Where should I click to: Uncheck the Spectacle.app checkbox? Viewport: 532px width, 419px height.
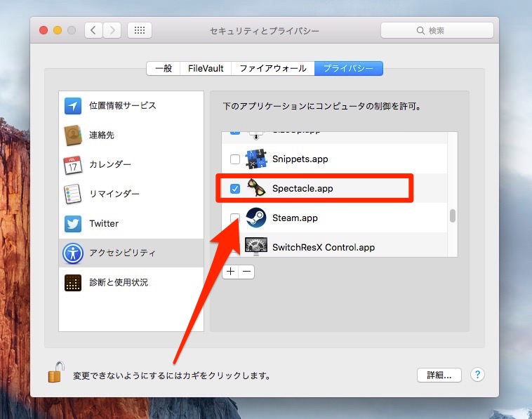click(x=235, y=188)
